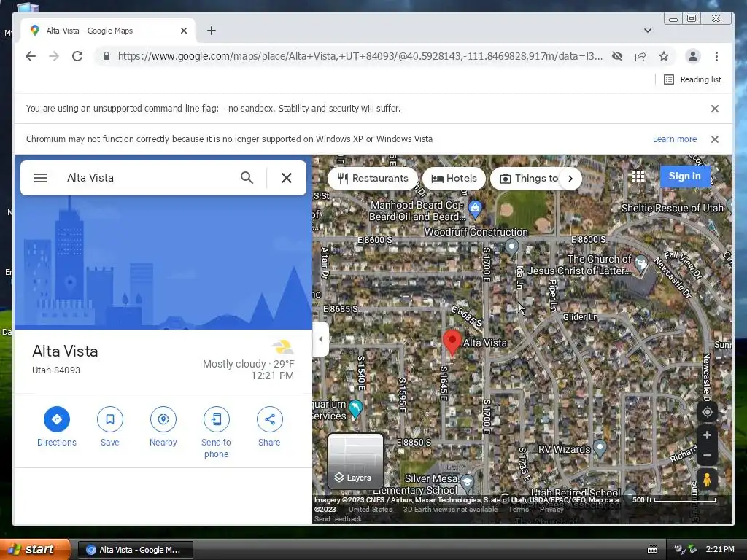Screen dimensions: 747x560
Task: Open the Google apps grid
Action: (638, 176)
